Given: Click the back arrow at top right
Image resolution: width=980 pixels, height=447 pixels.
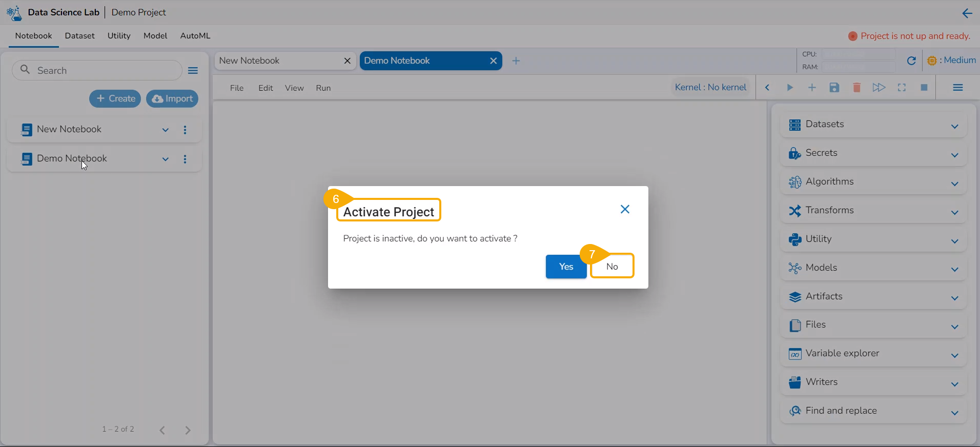Looking at the screenshot, I should click(x=967, y=13).
